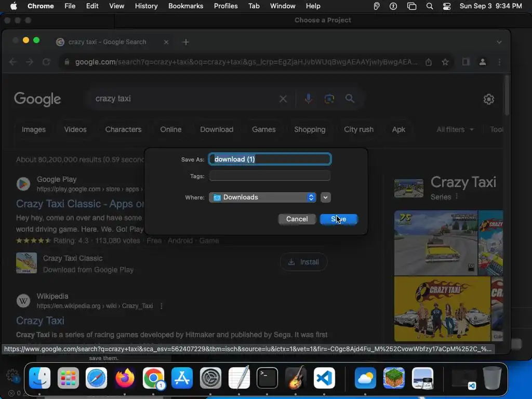532x399 pixels.
Task: Click the Chrome address bar URL
Action: coord(246,62)
